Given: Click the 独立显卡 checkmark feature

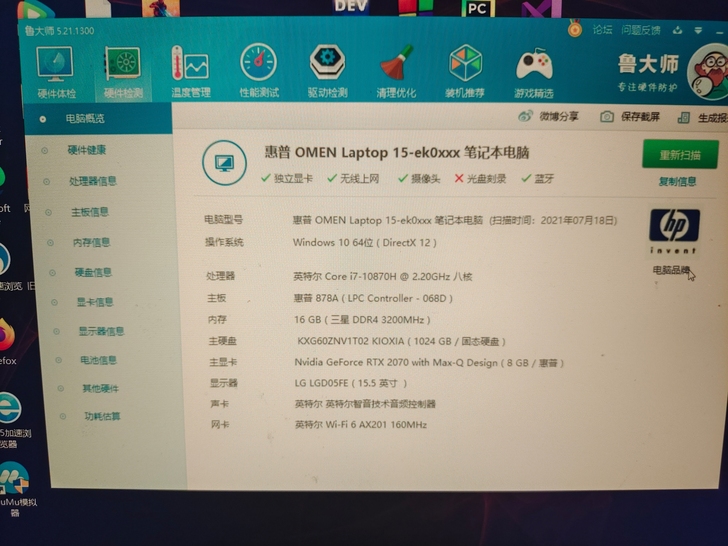Looking at the screenshot, I should (287, 178).
